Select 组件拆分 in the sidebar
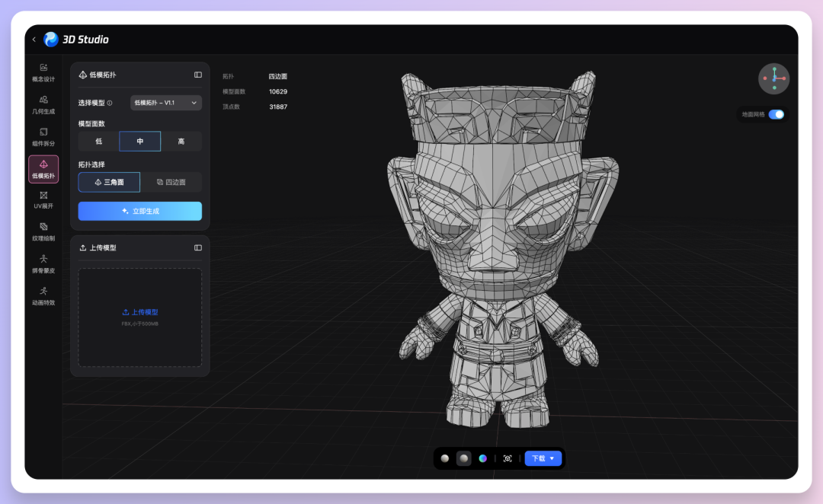823x504 pixels. (43, 136)
